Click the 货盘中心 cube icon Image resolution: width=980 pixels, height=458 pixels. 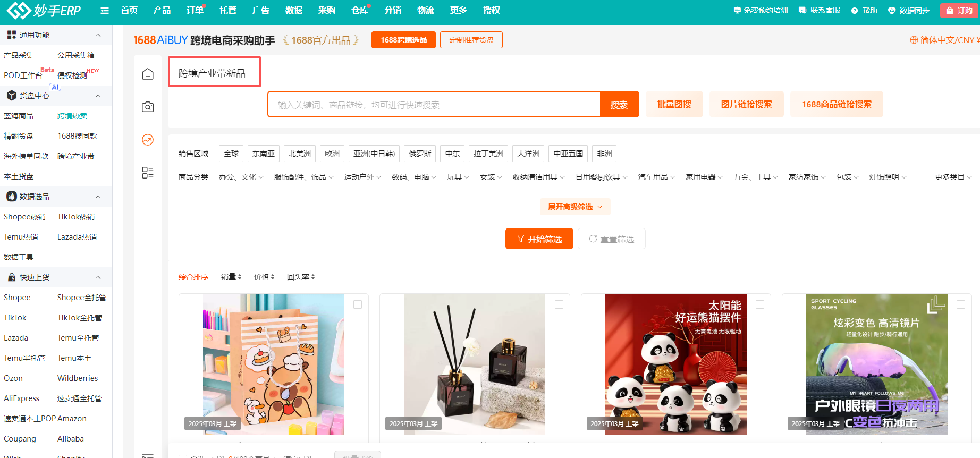pyautogui.click(x=11, y=96)
